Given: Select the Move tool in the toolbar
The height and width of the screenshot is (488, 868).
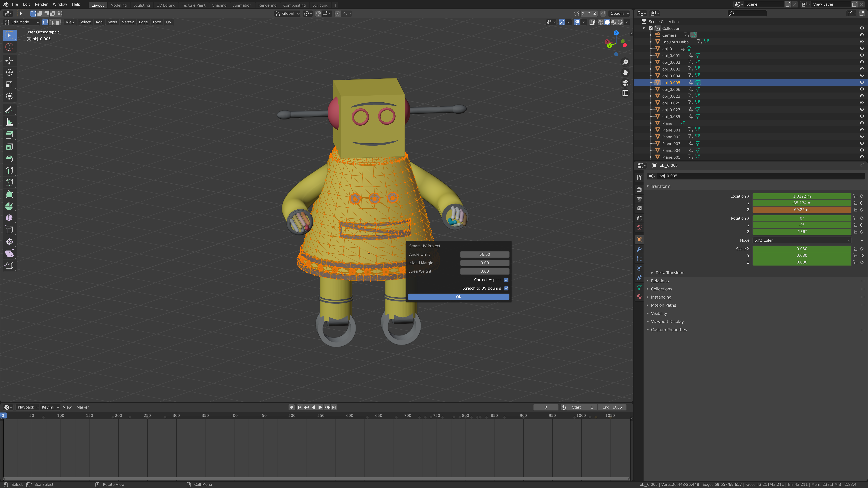Looking at the screenshot, I should (9, 61).
